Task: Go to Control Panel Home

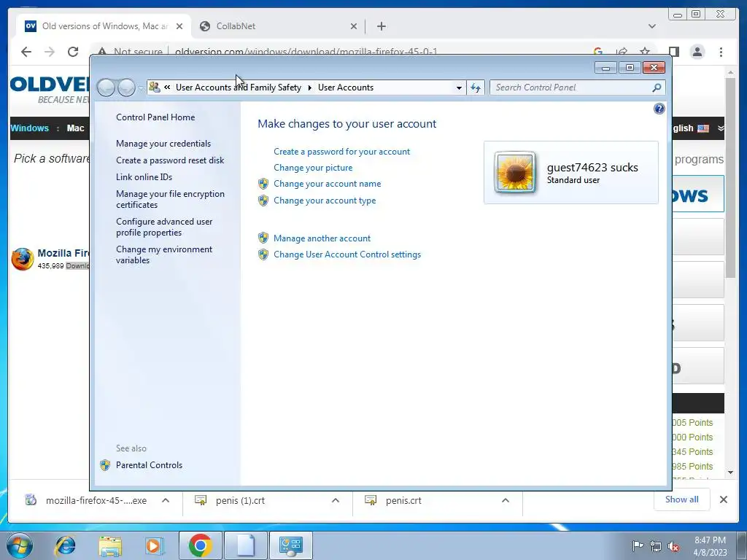Action: pyautogui.click(x=155, y=117)
